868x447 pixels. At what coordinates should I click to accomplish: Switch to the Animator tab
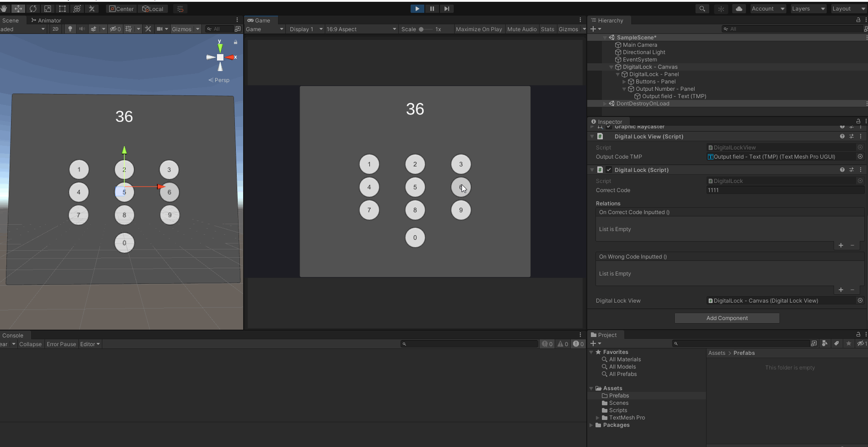point(46,20)
